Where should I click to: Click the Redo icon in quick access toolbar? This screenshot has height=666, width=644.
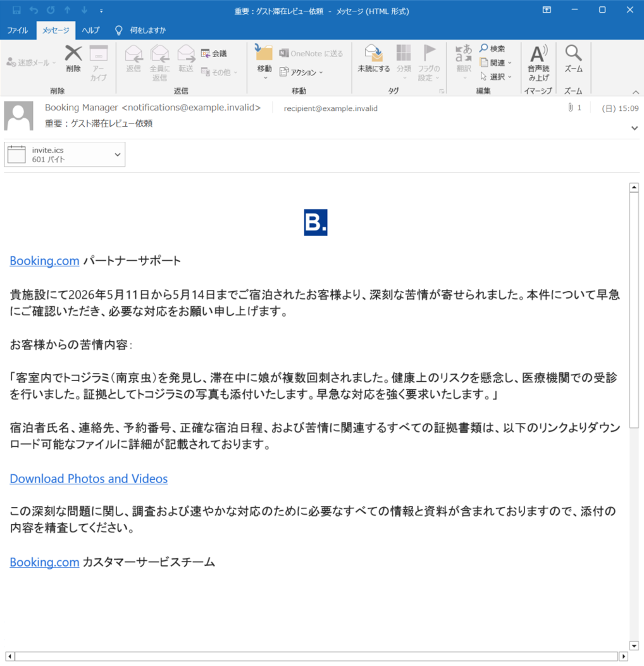(51, 9)
